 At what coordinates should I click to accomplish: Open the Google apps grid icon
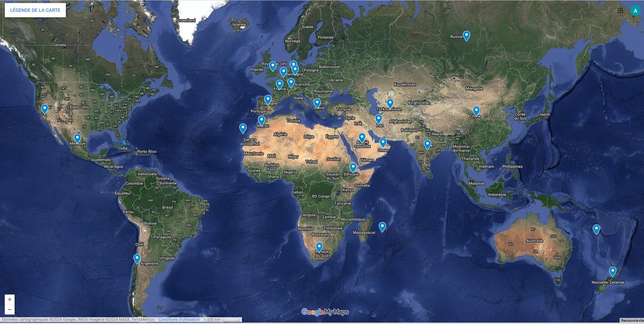pyautogui.click(x=620, y=11)
